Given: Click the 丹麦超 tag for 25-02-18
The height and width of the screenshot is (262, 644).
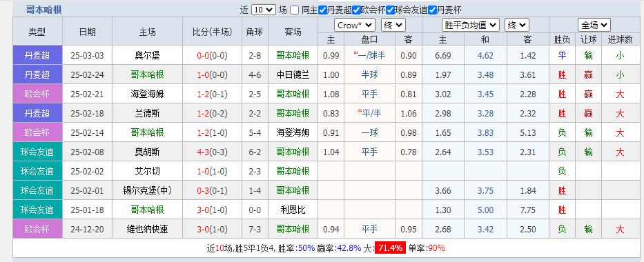Looking at the screenshot, I should pyautogui.click(x=37, y=113).
